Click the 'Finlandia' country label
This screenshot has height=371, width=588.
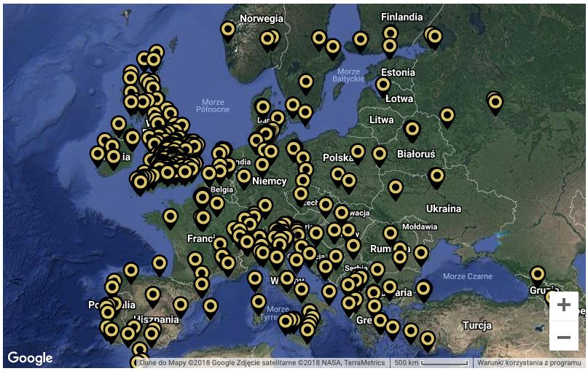click(x=401, y=17)
